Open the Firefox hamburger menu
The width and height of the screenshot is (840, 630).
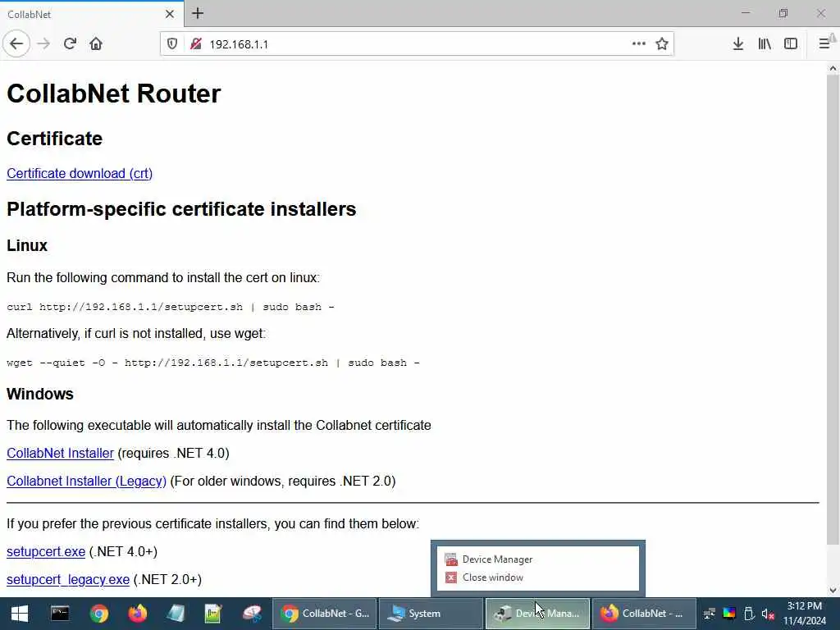pyautogui.click(x=824, y=44)
